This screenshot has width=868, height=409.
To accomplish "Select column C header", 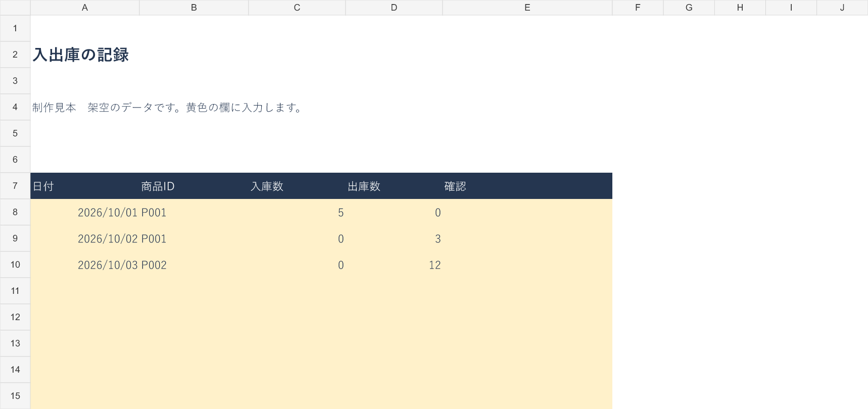I will 297,8.
